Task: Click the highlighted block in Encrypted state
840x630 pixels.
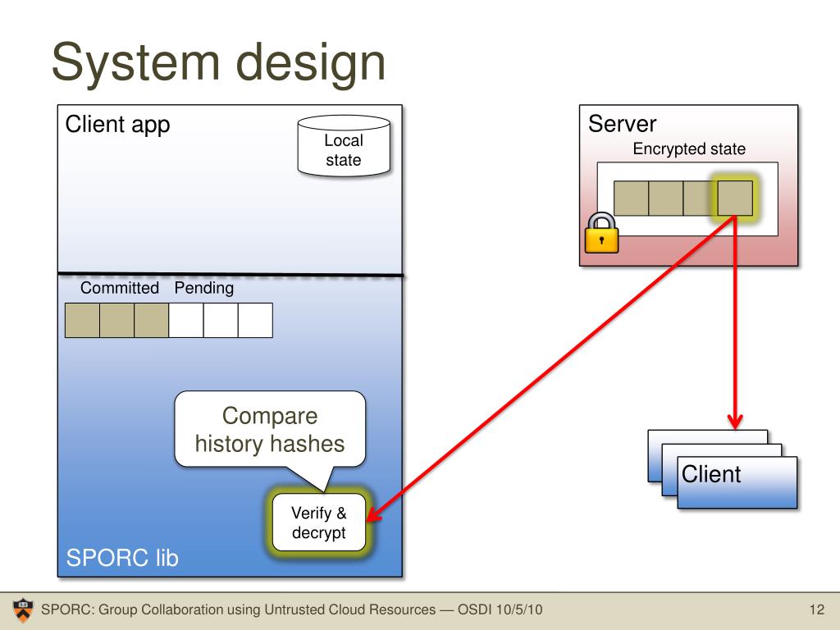Action: tap(735, 199)
